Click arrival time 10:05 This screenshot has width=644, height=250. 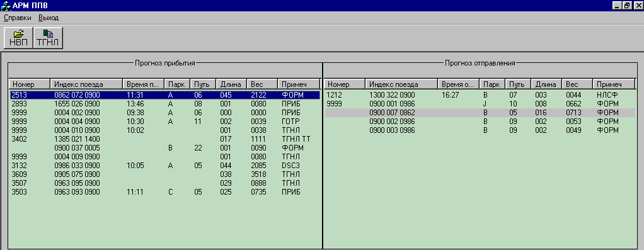point(135,166)
